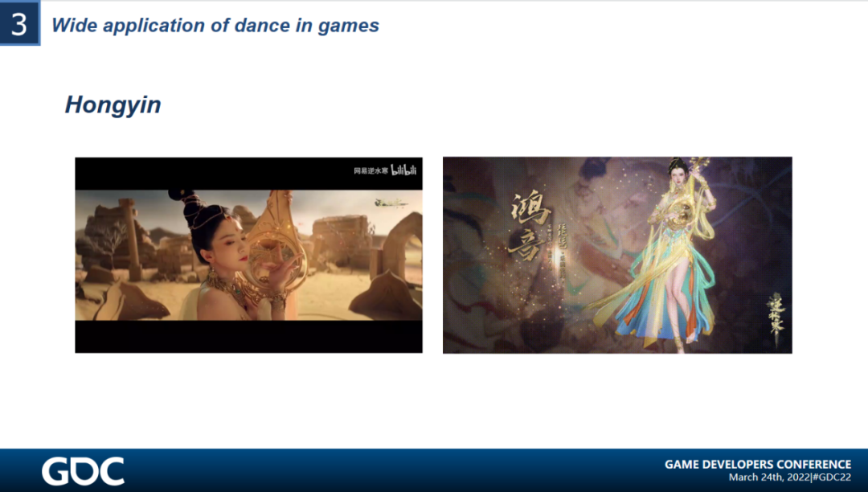
Task: Select the 'Wide application of dance in games' title
Action: [215, 26]
